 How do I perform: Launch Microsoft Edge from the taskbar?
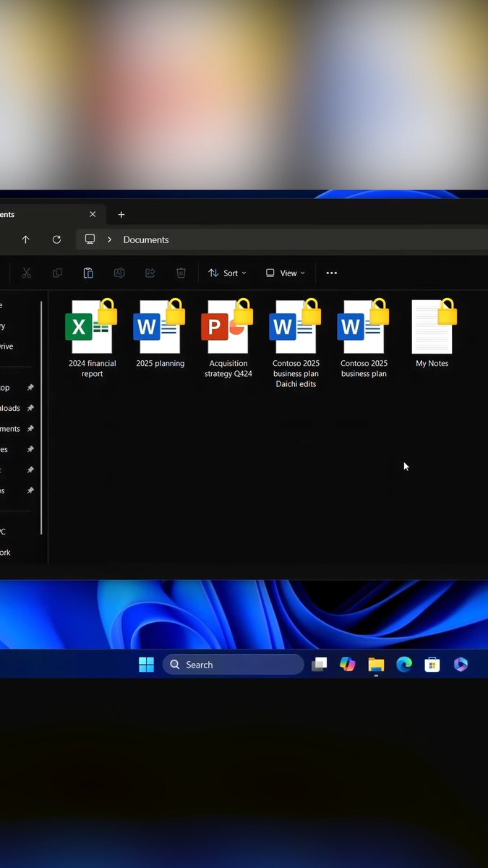click(x=404, y=665)
